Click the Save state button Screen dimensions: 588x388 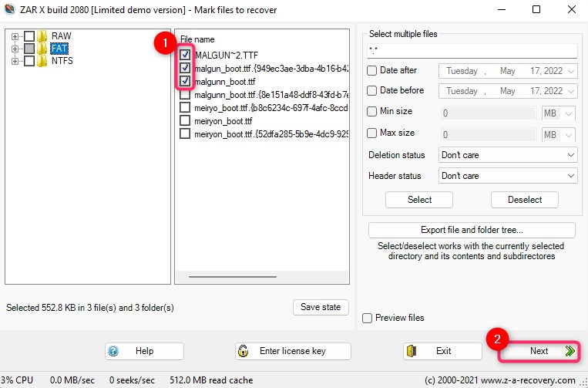coord(321,307)
